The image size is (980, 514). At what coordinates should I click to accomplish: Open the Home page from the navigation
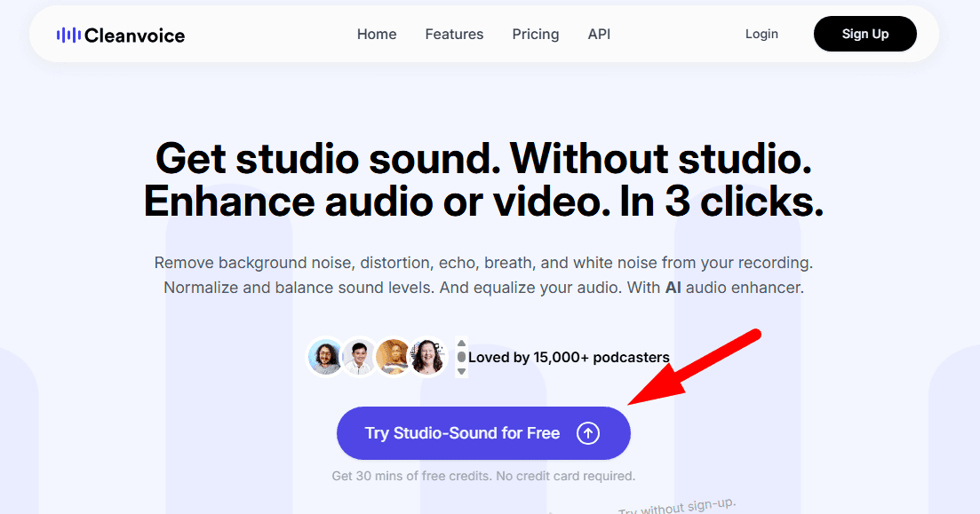(377, 35)
